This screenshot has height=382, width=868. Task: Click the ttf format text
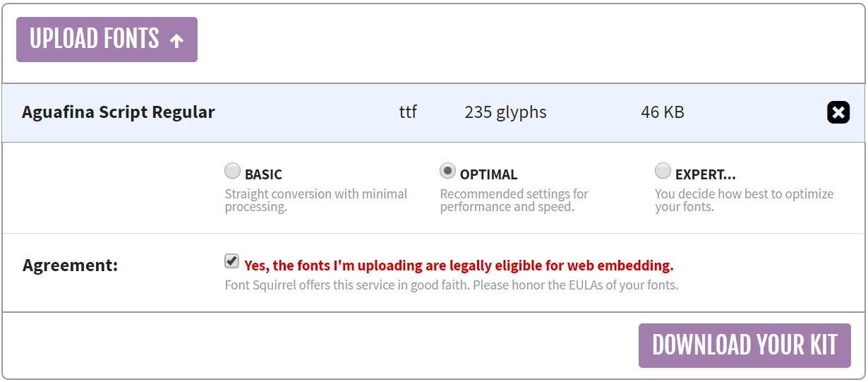point(408,112)
